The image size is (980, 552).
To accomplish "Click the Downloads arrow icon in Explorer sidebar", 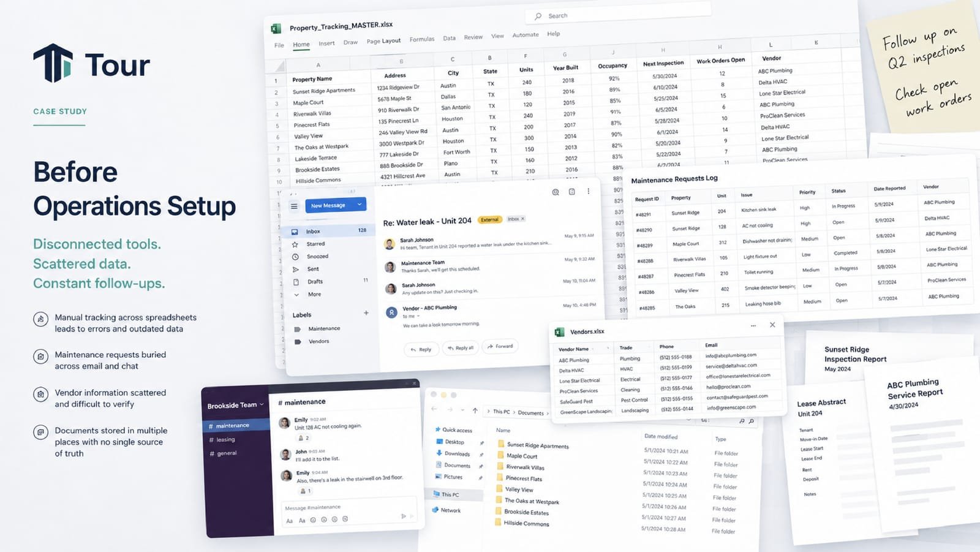I will pos(439,453).
